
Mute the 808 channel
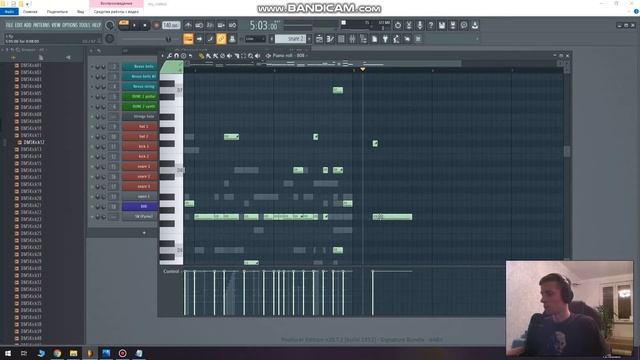coord(92,207)
